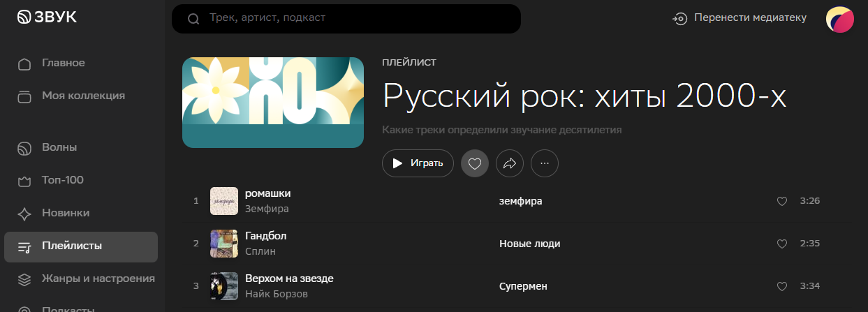This screenshot has height=312, width=868.
Task: Click the playlist title Русский рок: хиты 2000-х
Action: pos(585,96)
